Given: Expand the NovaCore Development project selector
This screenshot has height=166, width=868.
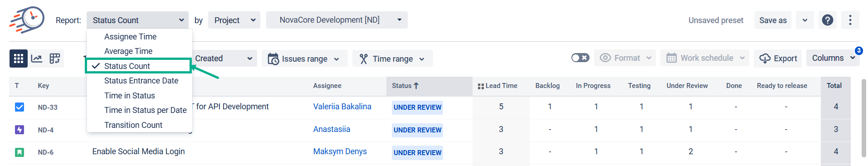Looking at the screenshot, I should tap(337, 20).
